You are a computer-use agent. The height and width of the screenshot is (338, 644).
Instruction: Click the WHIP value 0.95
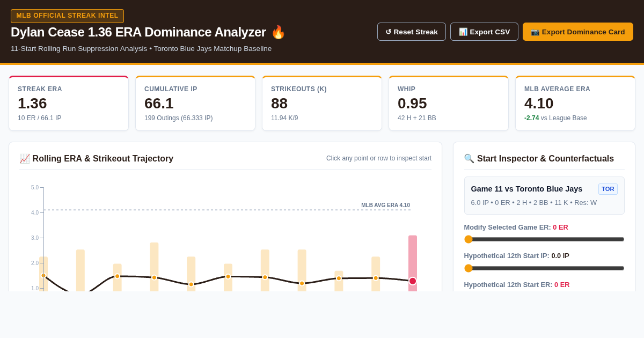tap(412, 104)
